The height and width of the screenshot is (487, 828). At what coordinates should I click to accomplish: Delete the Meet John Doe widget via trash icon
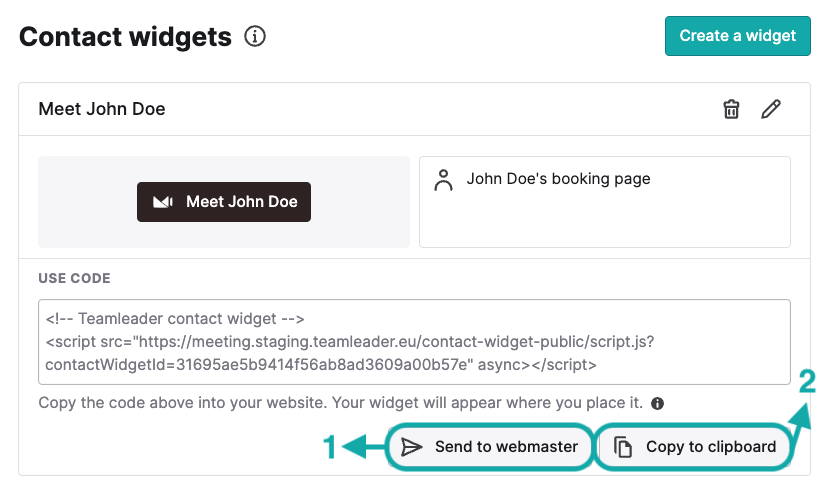(731, 109)
